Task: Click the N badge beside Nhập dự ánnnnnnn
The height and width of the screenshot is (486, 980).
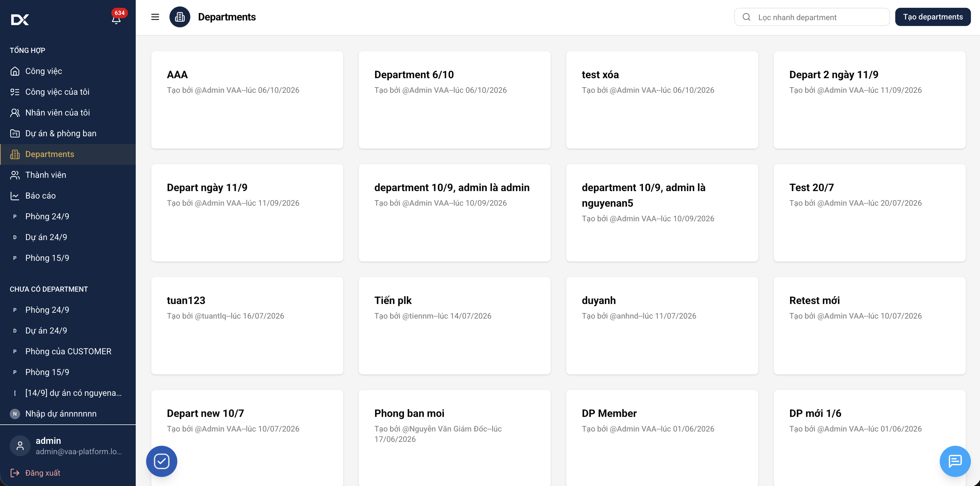Action: click(x=15, y=414)
